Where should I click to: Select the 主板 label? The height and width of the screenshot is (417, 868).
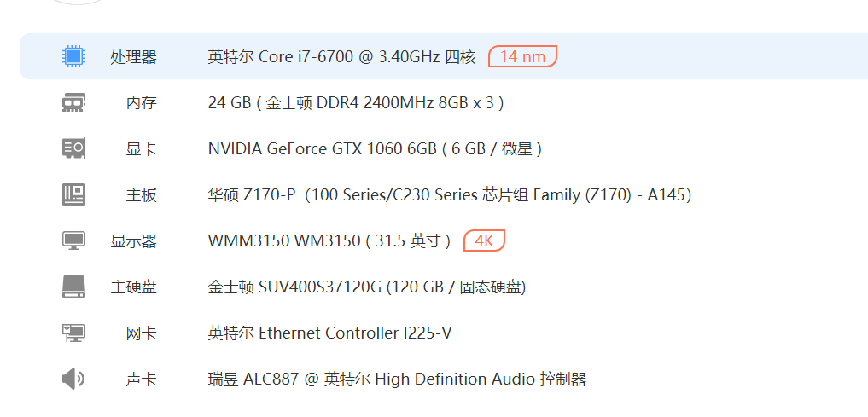pos(141,195)
